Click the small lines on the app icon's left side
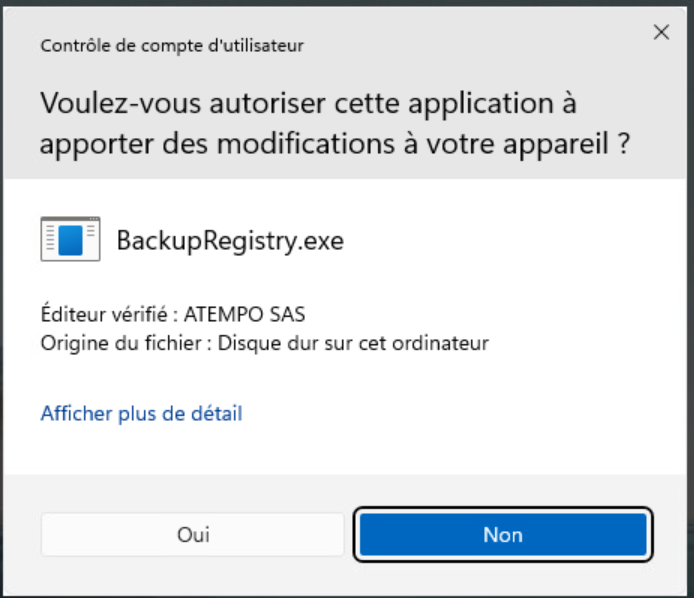The width and height of the screenshot is (694, 598). coord(50,238)
